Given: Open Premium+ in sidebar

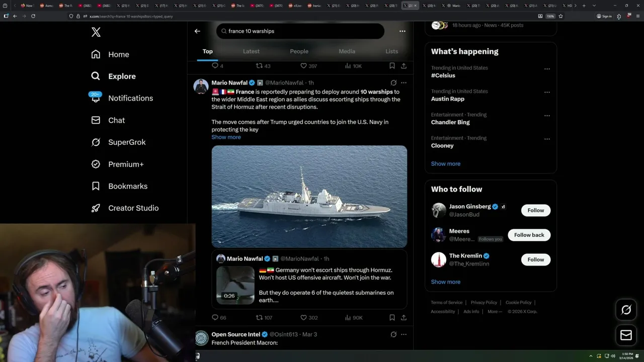Looking at the screenshot, I should coord(117,164).
